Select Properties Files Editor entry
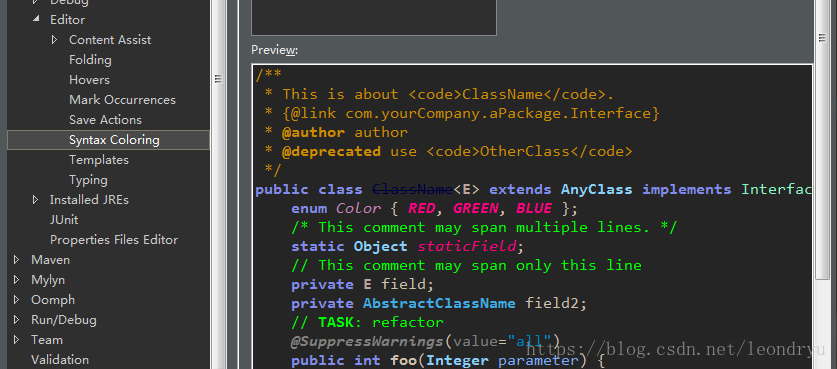This screenshot has height=369, width=837. (x=114, y=240)
